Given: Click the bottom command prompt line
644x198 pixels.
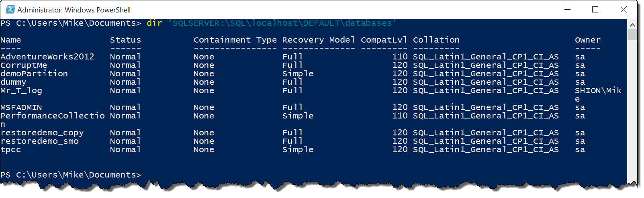Looking at the screenshot, I should point(71,175).
